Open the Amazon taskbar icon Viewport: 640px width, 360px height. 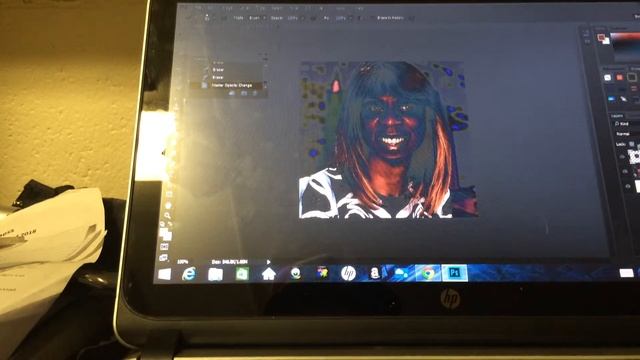coord(374,273)
